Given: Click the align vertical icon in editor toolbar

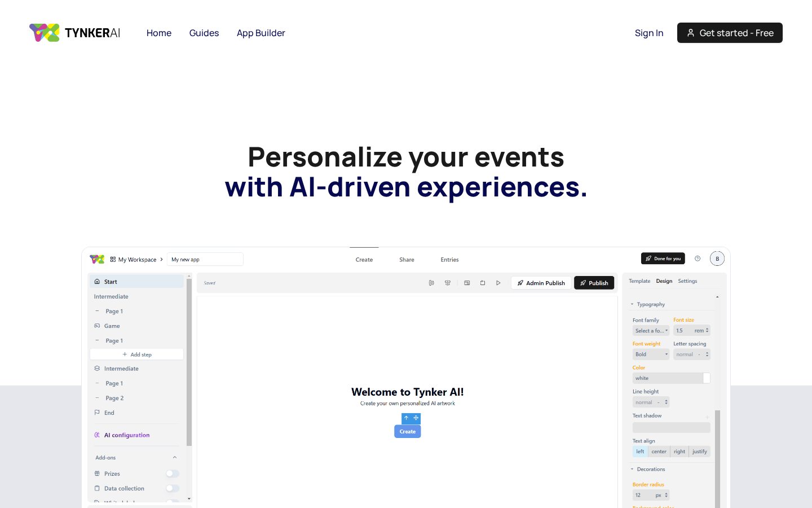Looking at the screenshot, I should click(448, 283).
